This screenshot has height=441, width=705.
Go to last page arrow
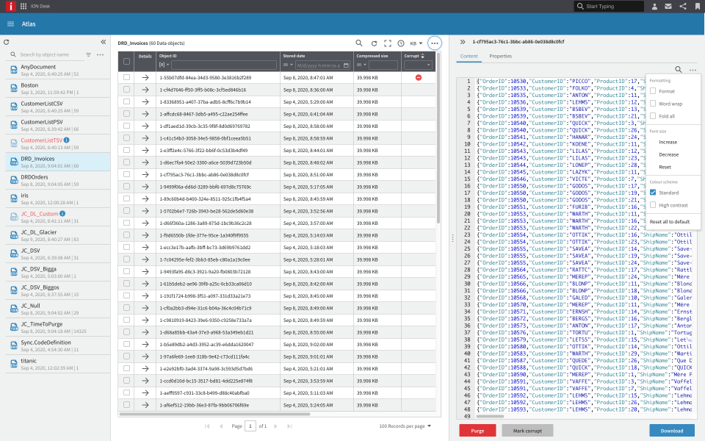pyautogui.click(x=290, y=426)
